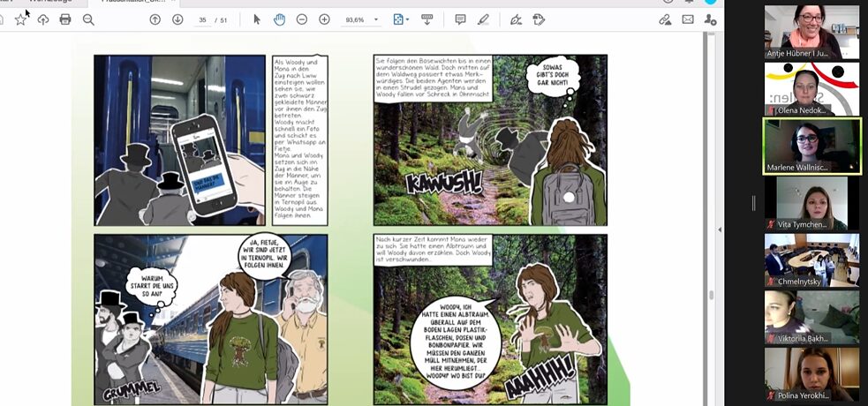
Task: Select Marlene Wallnisc's highlighted video thumbnail
Action: point(811,146)
